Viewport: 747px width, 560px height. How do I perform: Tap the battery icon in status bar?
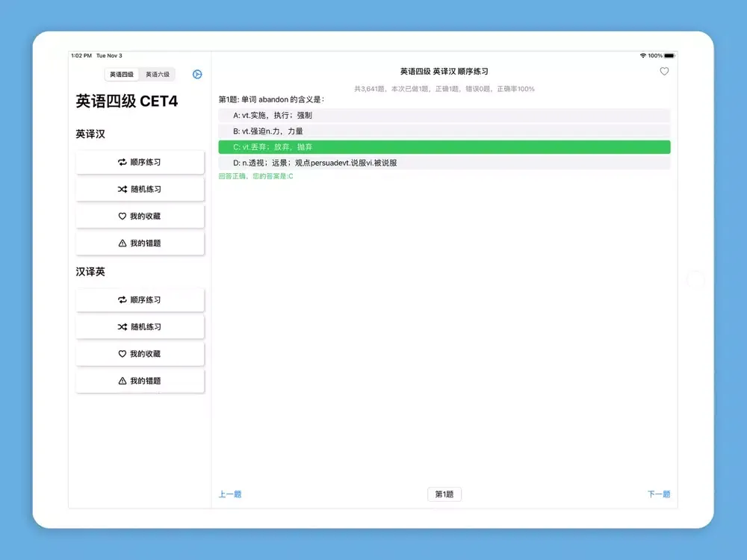point(669,56)
